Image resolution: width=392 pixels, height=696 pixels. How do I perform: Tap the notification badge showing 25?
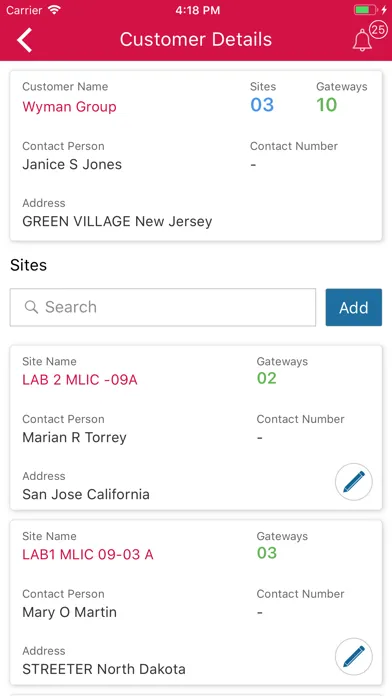click(378, 30)
